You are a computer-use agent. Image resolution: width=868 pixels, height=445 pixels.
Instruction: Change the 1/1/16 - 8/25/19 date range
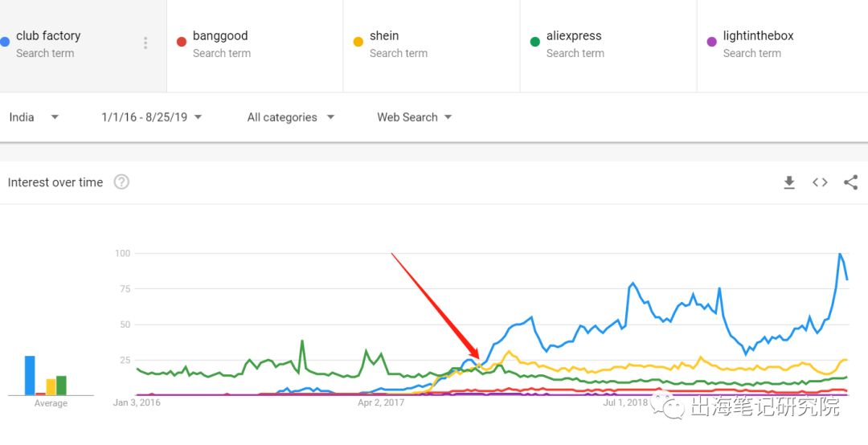[x=151, y=117]
